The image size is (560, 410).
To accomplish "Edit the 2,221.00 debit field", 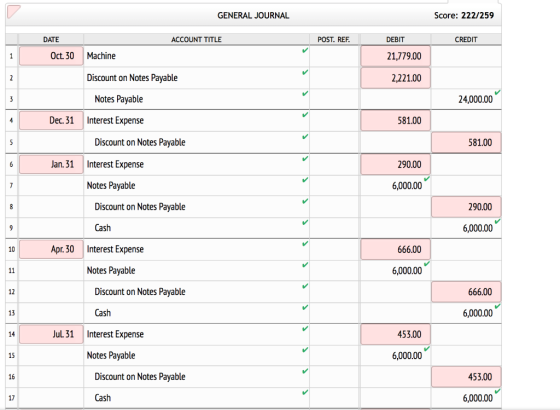I will coord(395,78).
